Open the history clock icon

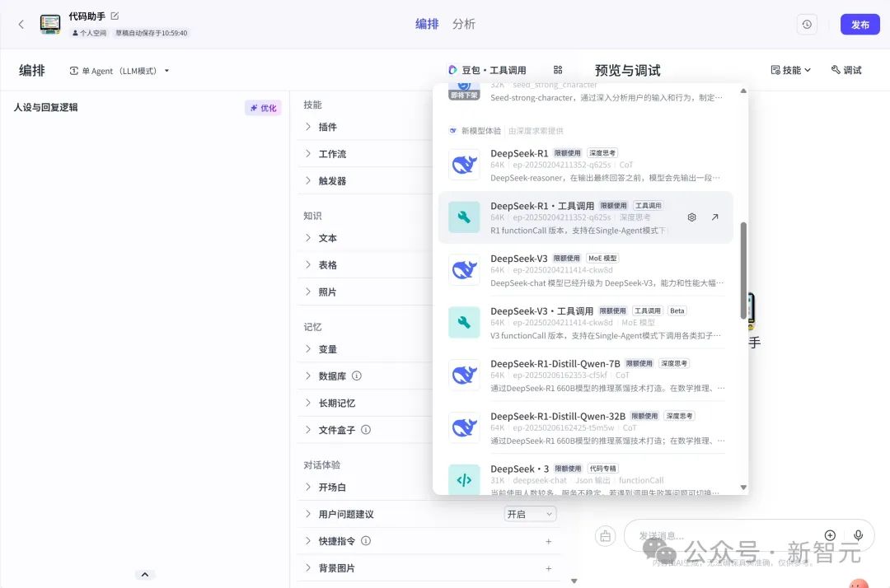tap(807, 25)
